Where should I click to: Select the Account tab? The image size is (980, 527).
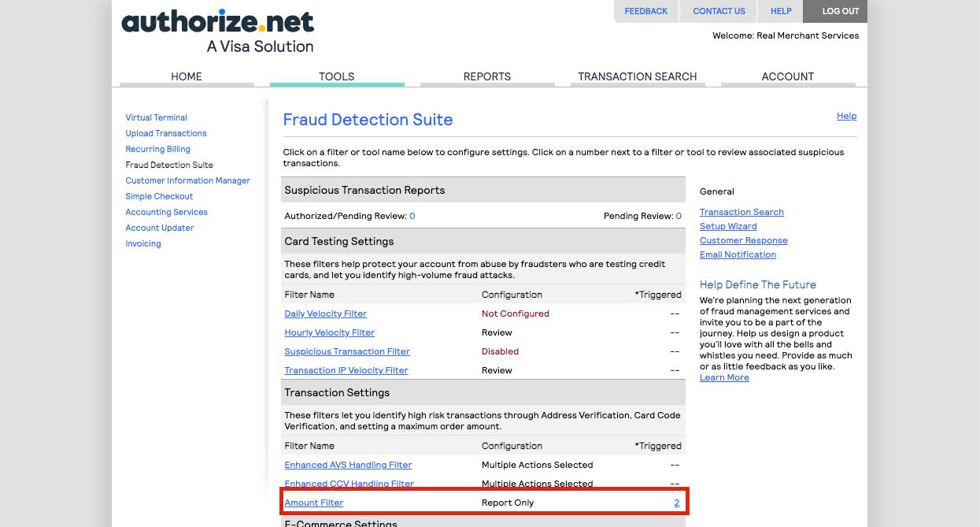tap(787, 76)
